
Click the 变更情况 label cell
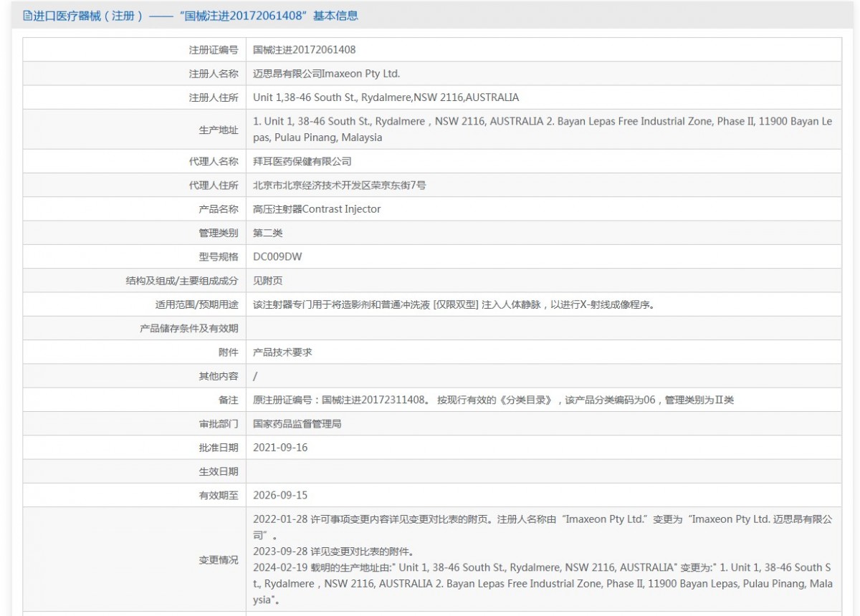pos(134,559)
